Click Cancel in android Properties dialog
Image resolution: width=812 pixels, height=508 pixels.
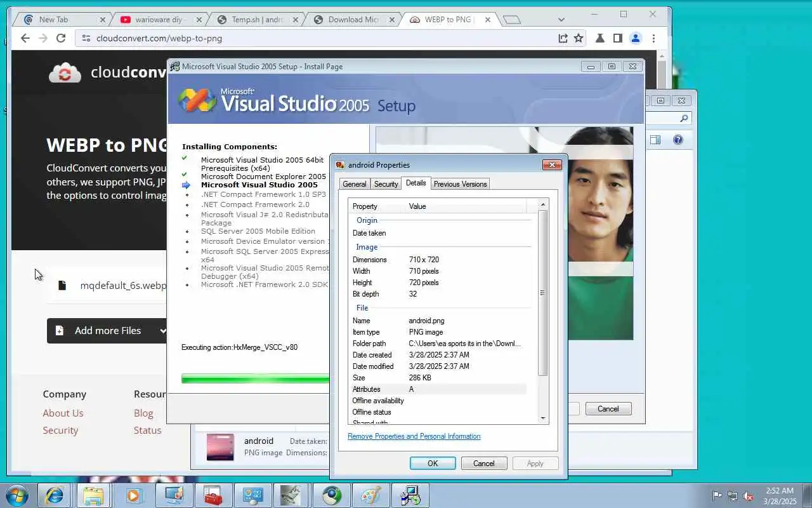[x=483, y=464]
